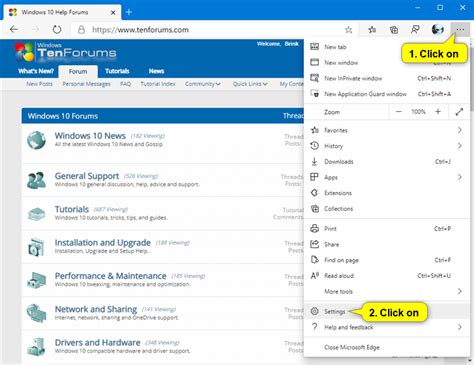
Task: Open the Windows 10 News forum link
Action: 90,136
